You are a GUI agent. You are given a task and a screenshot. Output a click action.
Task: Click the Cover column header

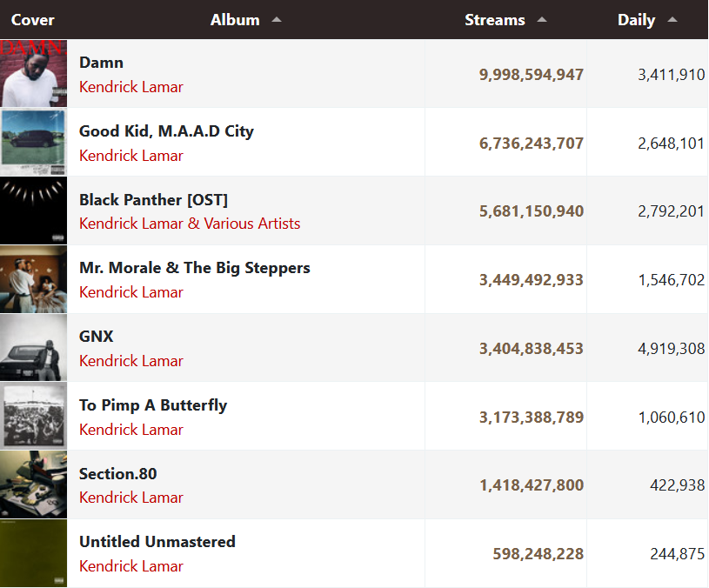click(33, 20)
